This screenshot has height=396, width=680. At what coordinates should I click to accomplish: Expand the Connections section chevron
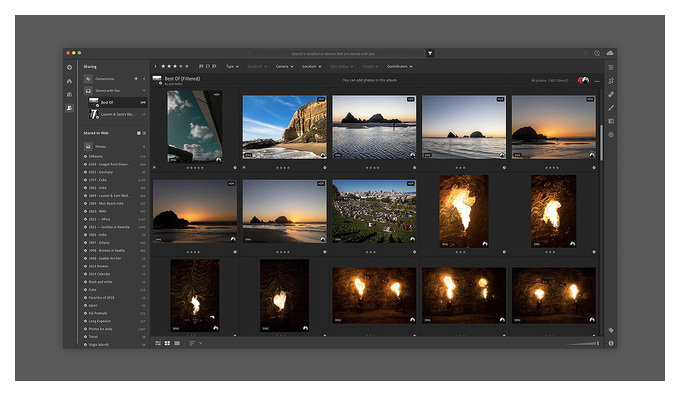click(144, 79)
